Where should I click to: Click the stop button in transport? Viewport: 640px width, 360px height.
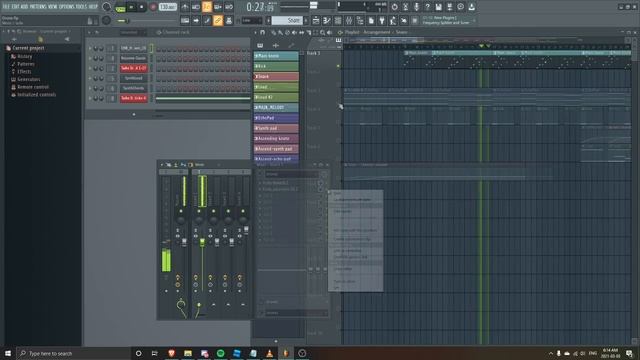click(142, 7)
